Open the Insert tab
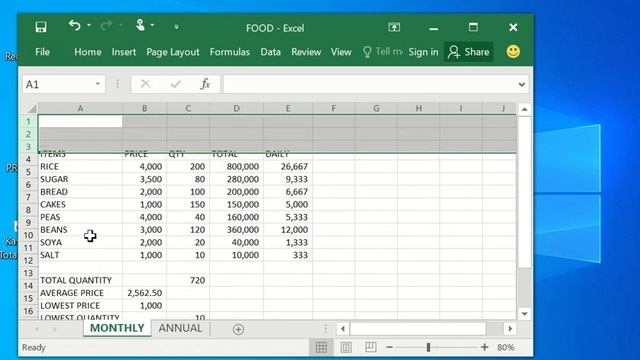The height and width of the screenshot is (360, 640). point(124,52)
